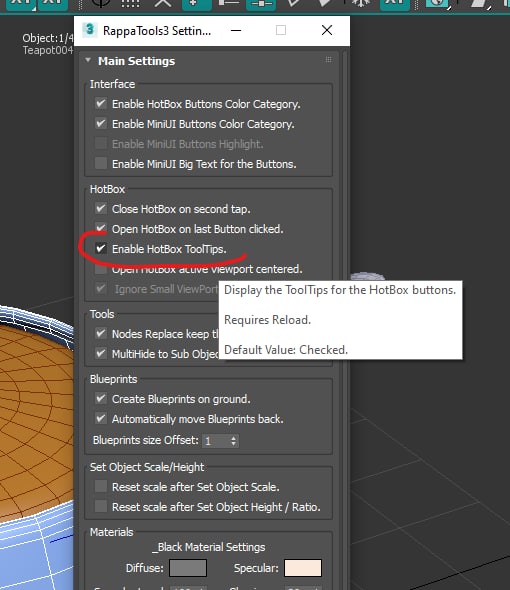
Task: Uncheck Automatically move Blueprints back
Action: (x=101, y=418)
